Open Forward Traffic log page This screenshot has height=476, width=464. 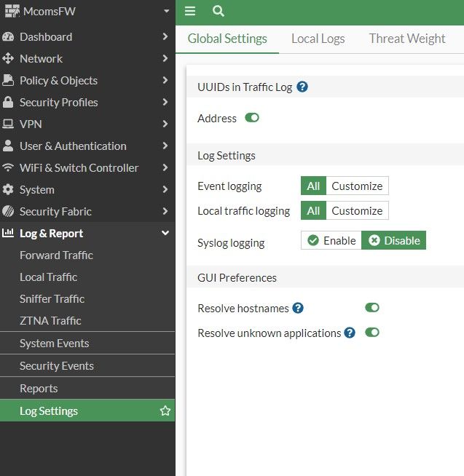point(56,255)
